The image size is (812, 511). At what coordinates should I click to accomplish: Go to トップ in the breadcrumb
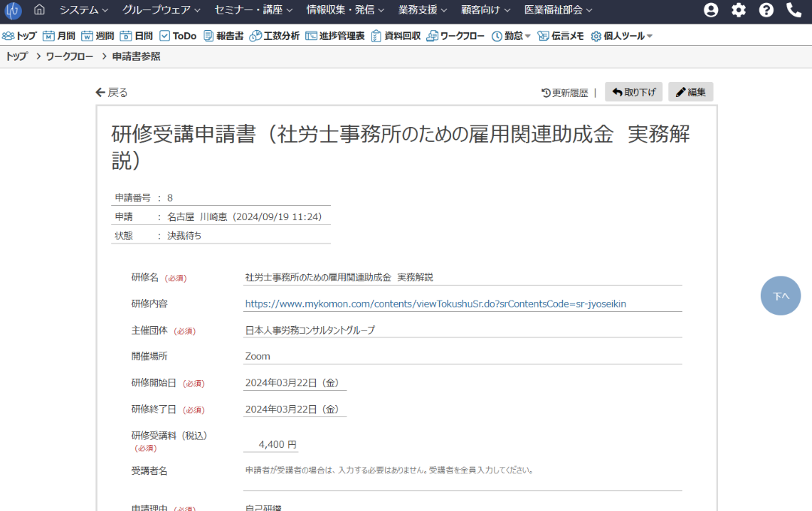[x=17, y=56]
